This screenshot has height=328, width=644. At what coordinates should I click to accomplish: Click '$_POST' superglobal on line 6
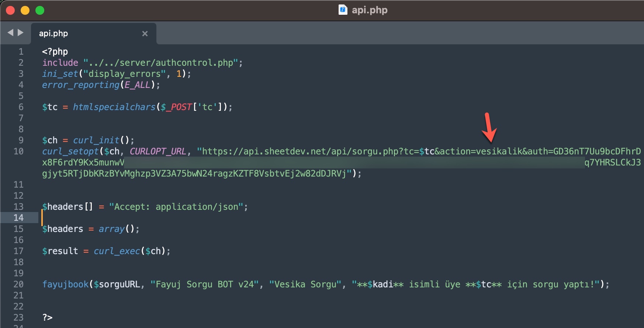pos(176,107)
